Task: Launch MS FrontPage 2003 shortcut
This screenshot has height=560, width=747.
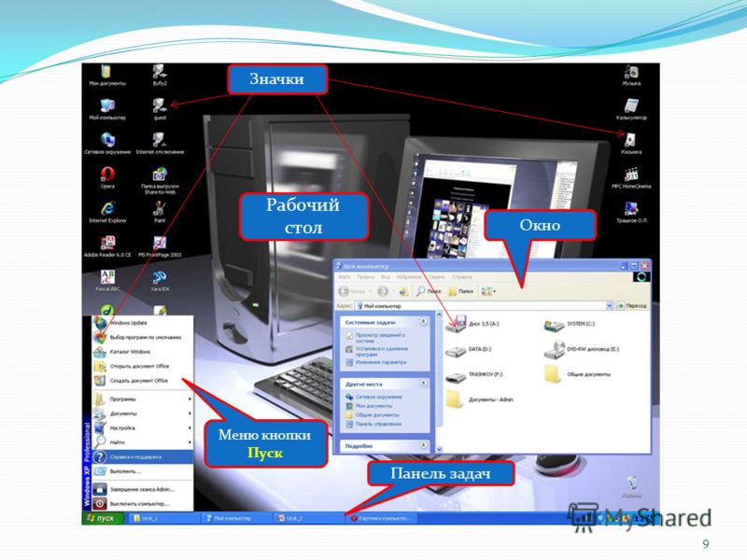Action: 160,246
